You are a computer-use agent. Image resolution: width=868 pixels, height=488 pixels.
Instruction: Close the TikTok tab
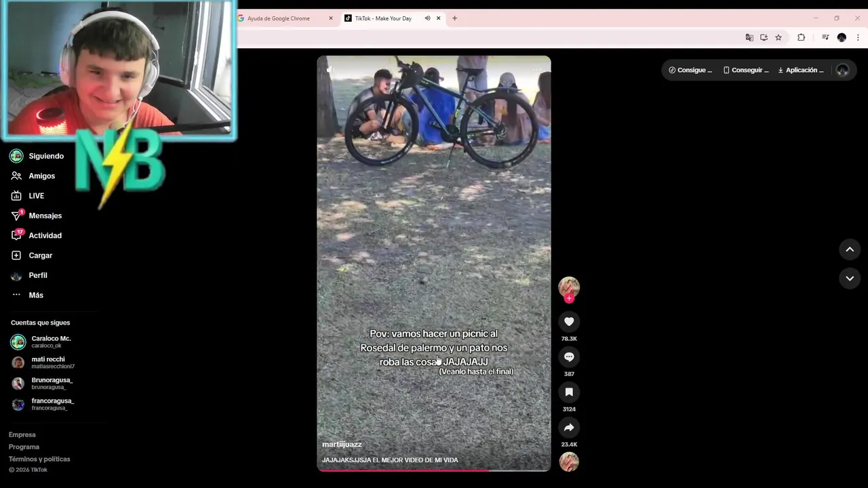439,18
